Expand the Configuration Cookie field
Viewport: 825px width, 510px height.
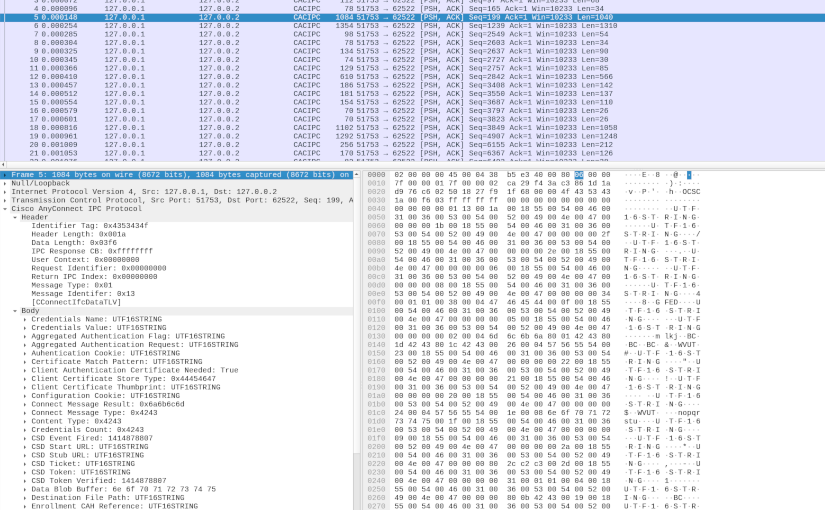(x=25, y=395)
